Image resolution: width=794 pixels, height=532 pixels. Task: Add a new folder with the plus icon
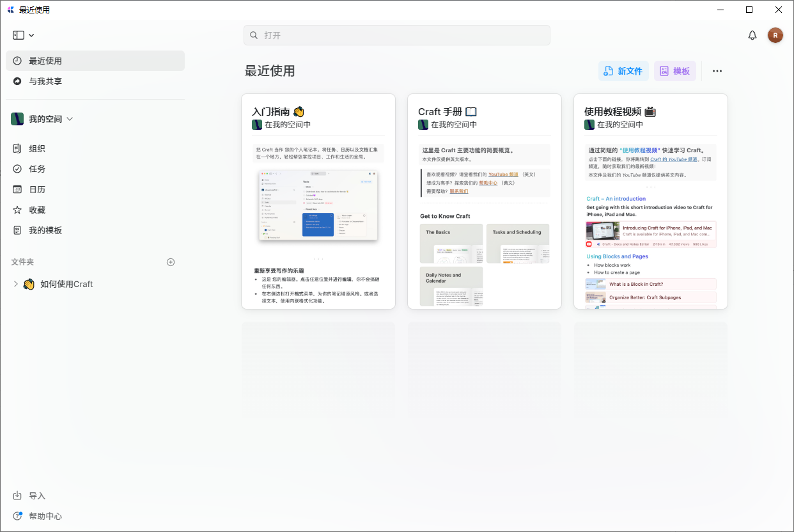point(171,262)
